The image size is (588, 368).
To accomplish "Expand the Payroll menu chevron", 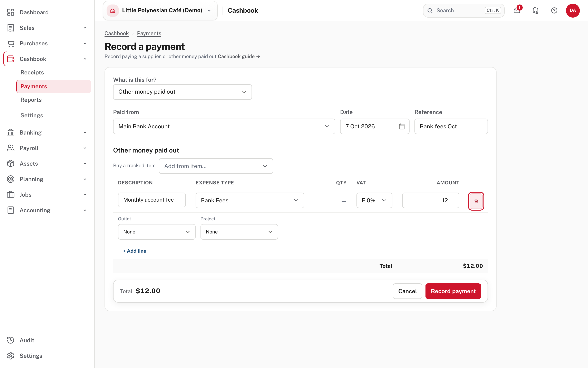I will pos(85,148).
